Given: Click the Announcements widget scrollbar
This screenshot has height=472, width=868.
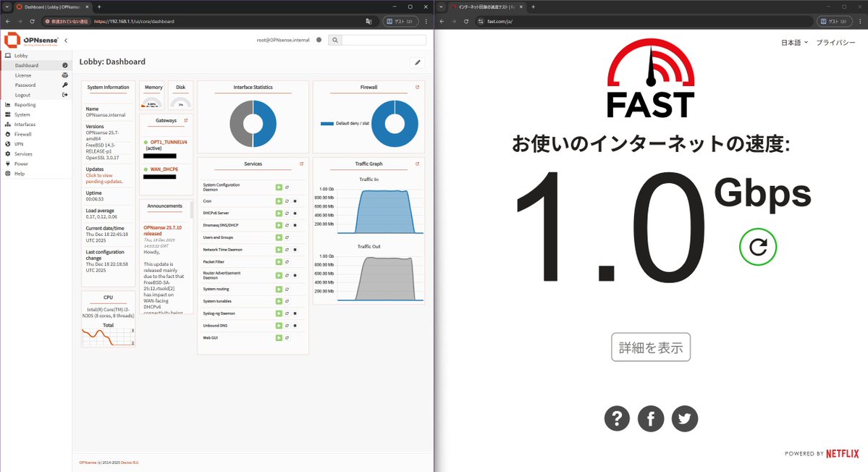Looking at the screenshot, I should (x=192, y=210).
